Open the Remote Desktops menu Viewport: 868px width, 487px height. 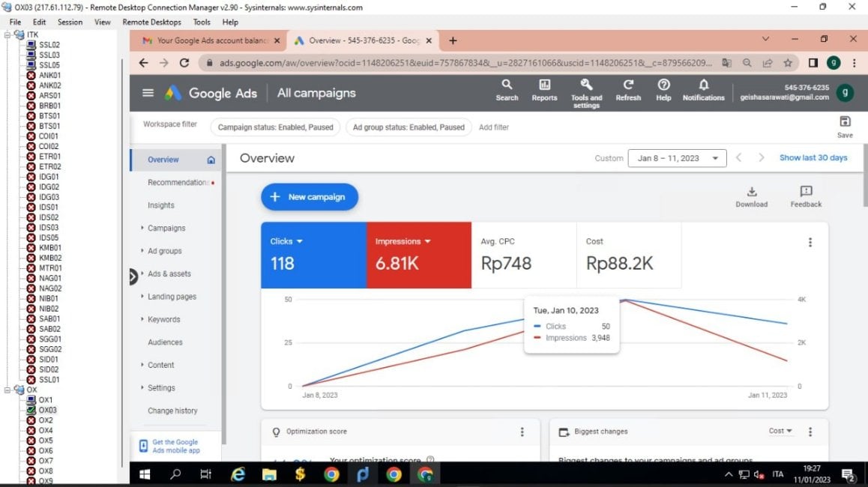click(x=151, y=22)
